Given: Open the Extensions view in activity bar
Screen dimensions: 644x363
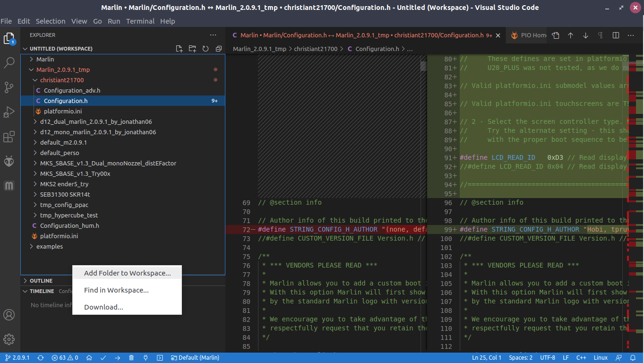Looking at the screenshot, I should [x=9, y=137].
